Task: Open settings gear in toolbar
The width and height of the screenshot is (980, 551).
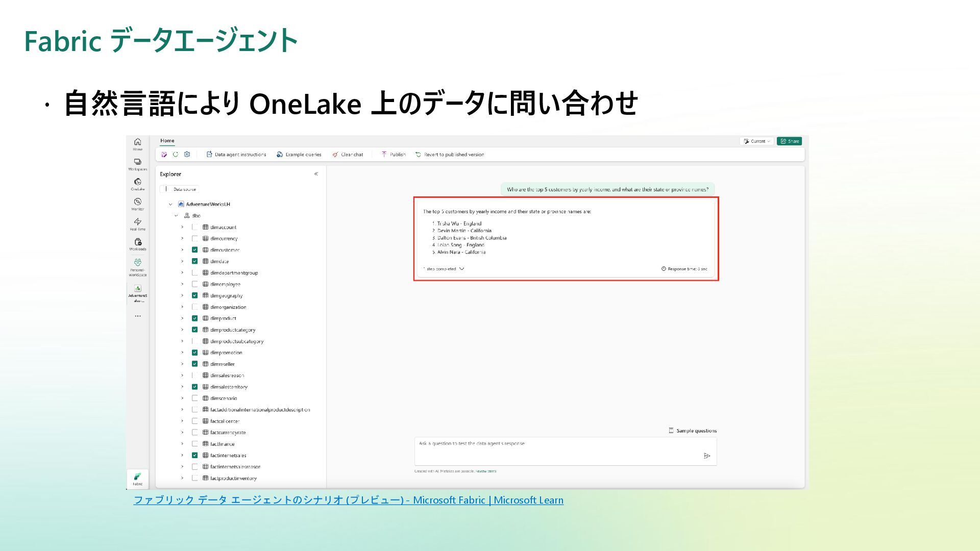Action: coord(187,155)
